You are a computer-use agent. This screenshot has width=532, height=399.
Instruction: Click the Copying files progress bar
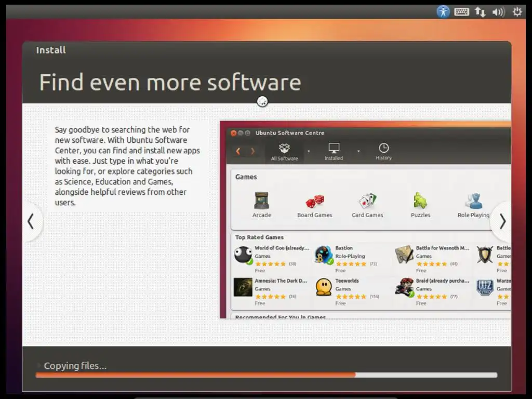(x=267, y=375)
